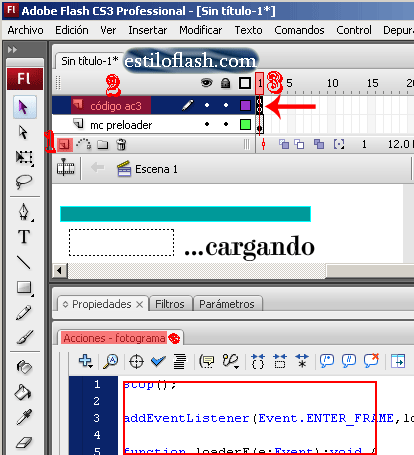Select the Lasso tool

pyautogui.click(x=24, y=182)
